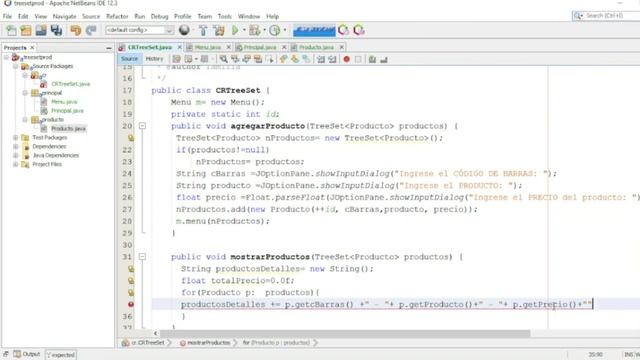Collapse the principal package node
The image size is (640, 360).
[25, 93]
